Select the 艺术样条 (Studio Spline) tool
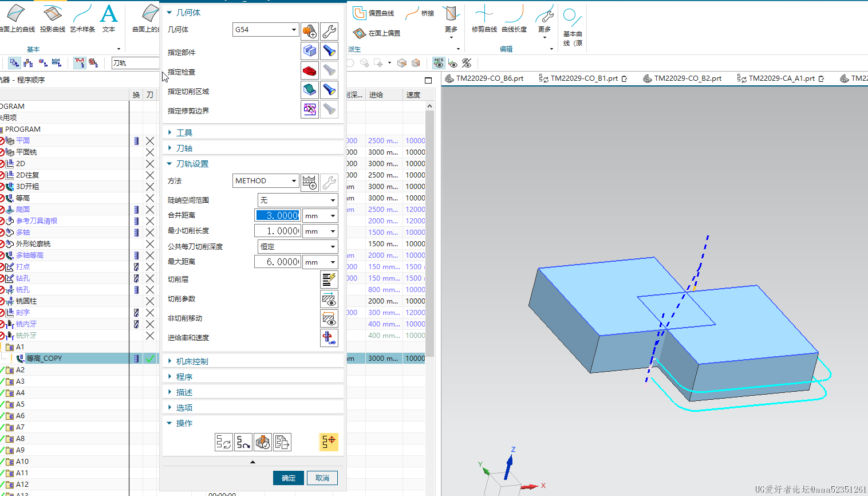This screenshot has height=496, width=868. pos(82,18)
